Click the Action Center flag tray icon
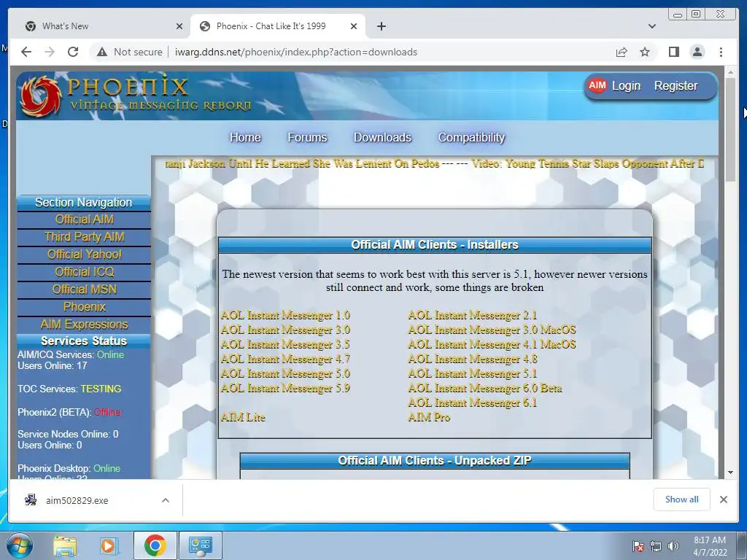The height and width of the screenshot is (560, 747). tap(638, 546)
